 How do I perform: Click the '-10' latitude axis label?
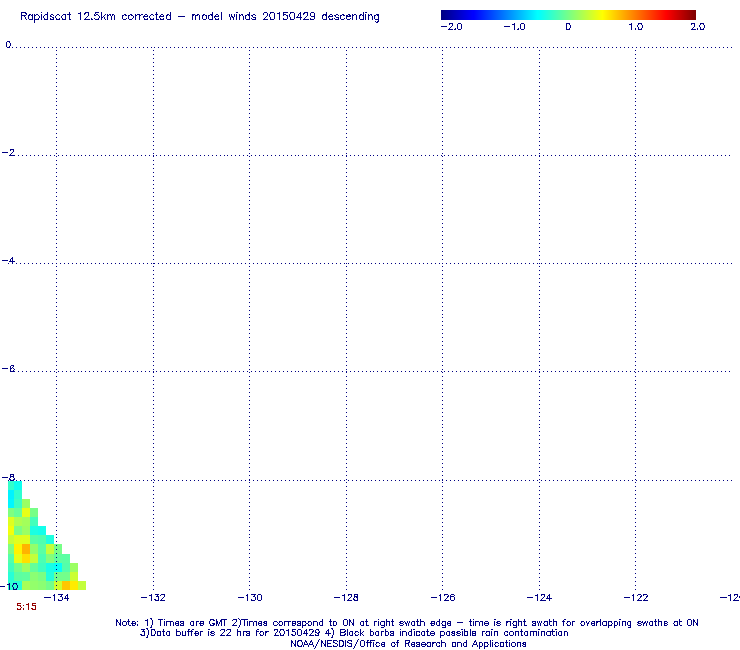pos(9,586)
